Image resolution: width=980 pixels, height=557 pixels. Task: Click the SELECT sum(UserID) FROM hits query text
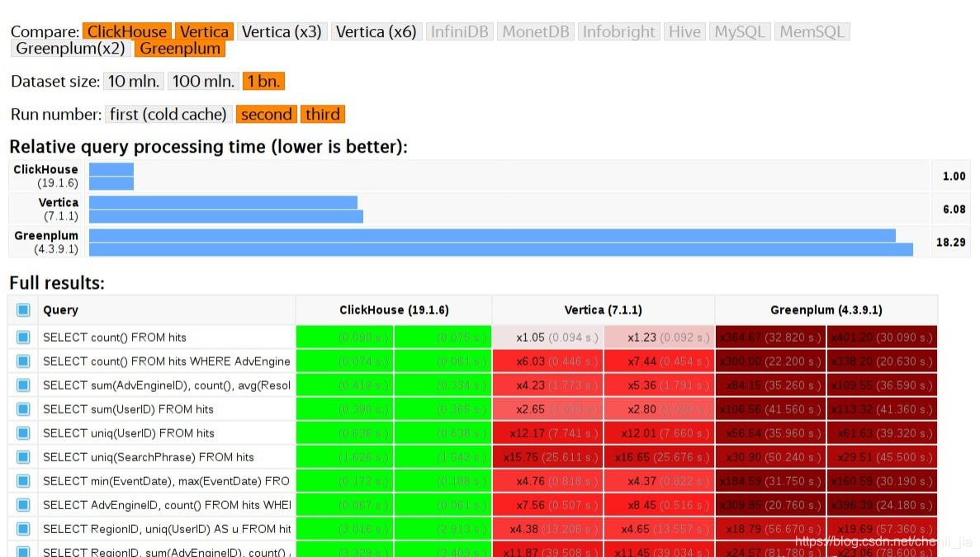(128, 409)
